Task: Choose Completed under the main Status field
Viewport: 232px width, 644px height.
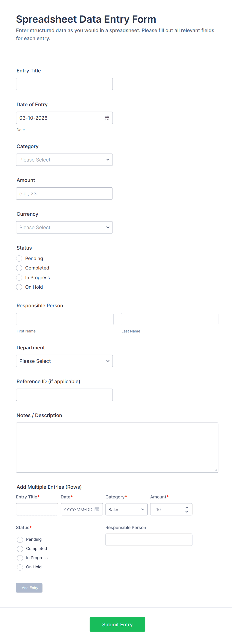Action: point(19,268)
